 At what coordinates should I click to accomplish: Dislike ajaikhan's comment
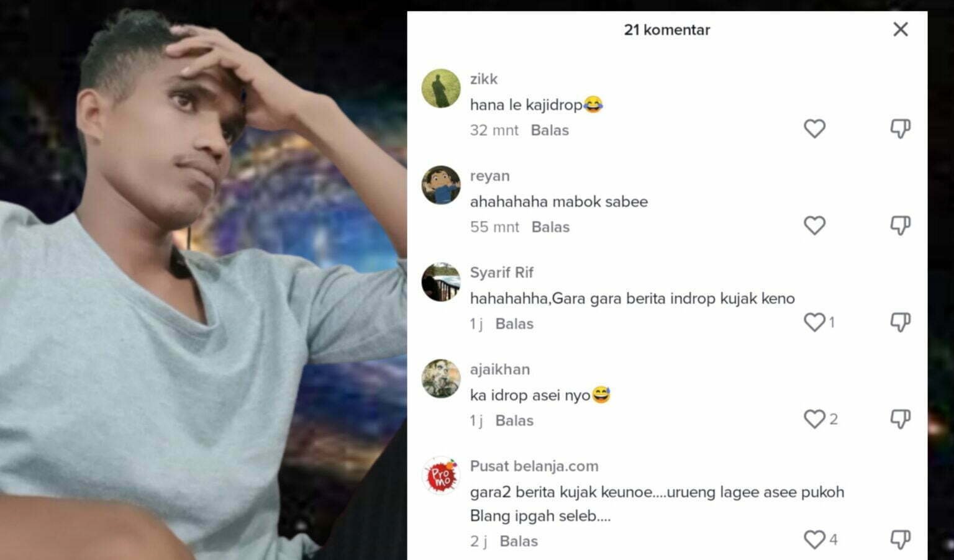[x=900, y=419]
